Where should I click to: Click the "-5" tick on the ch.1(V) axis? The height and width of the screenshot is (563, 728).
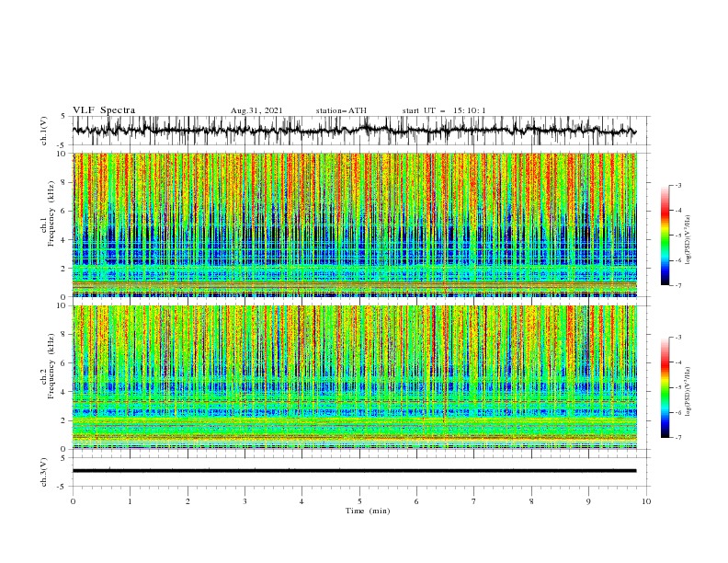[x=62, y=145]
